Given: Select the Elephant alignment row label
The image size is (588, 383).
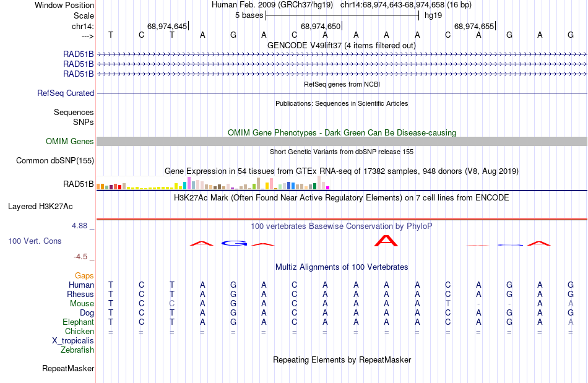Looking at the screenshot, I should [78, 322].
